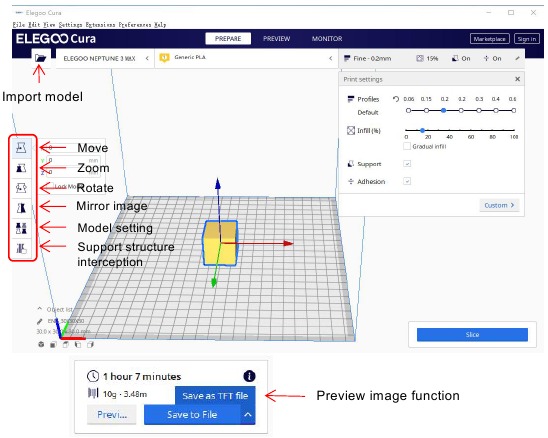Select the Zoom scale tool
Image resolution: width=548 pixels, height=438 pixels.
click(x=22, y=168)
